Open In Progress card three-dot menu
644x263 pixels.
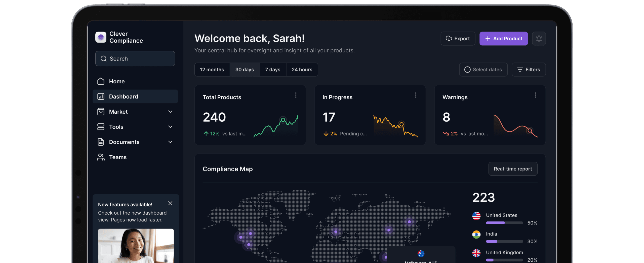pyautogui.click(x=416, y=95)
